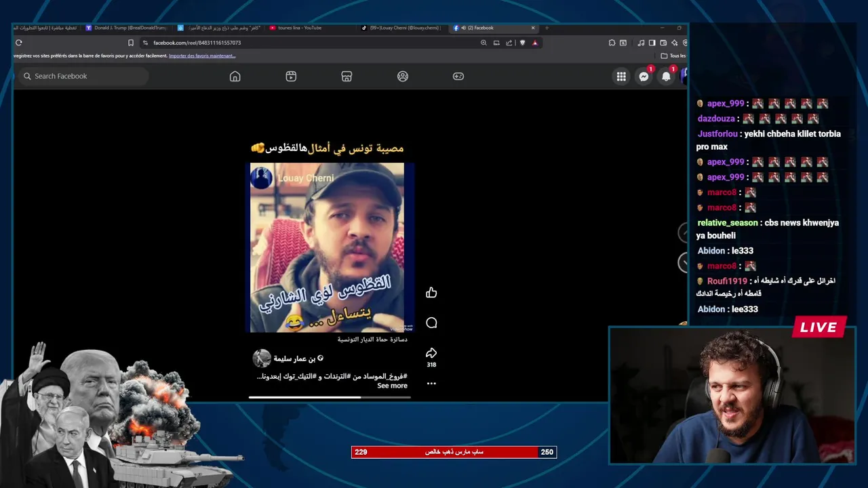Open the browser extensions puzzle icon
Viewport: 868px width, 488px height.
point(612,43)
